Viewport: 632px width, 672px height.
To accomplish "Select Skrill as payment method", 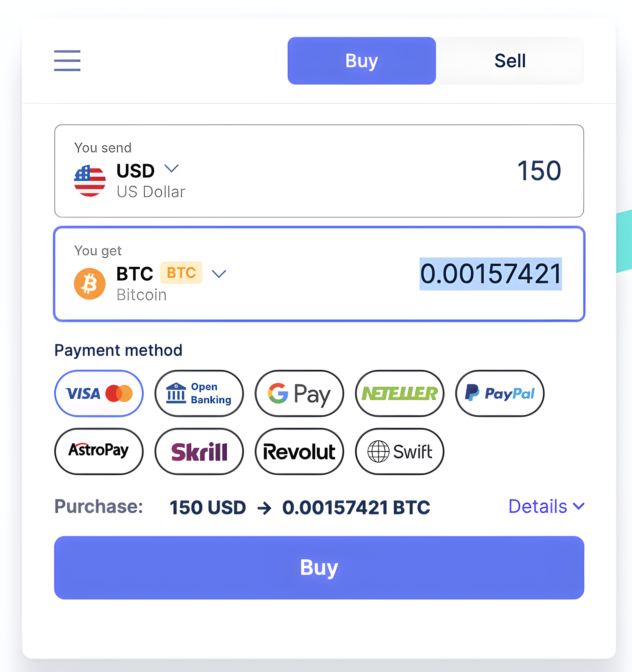I will coord(199,451).
